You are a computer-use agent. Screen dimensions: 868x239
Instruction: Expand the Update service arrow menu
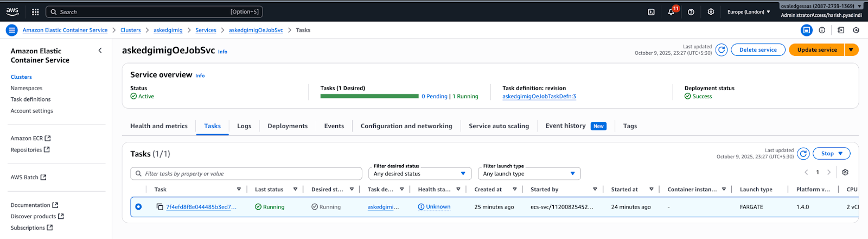(x=851, y=50)
